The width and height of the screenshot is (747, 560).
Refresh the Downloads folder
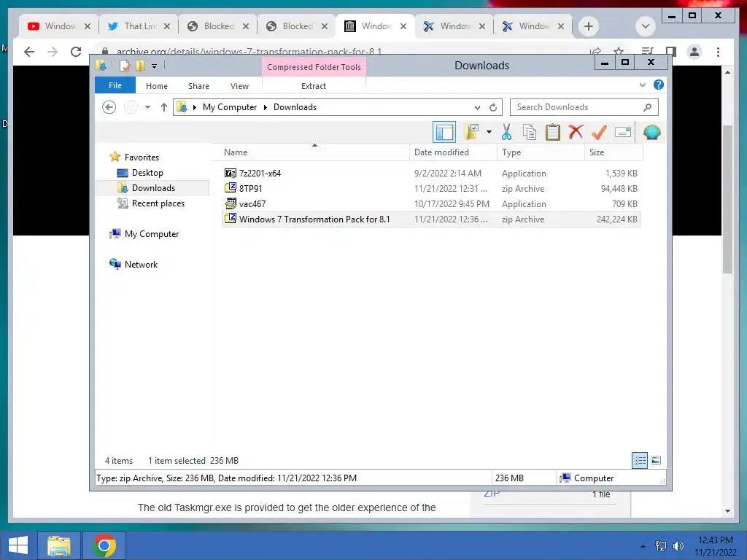point(493,107)
